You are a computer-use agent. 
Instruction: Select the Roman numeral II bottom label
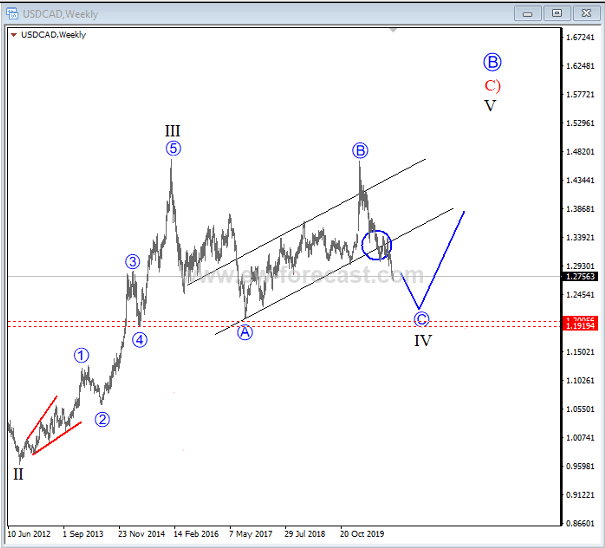point(18,474)
